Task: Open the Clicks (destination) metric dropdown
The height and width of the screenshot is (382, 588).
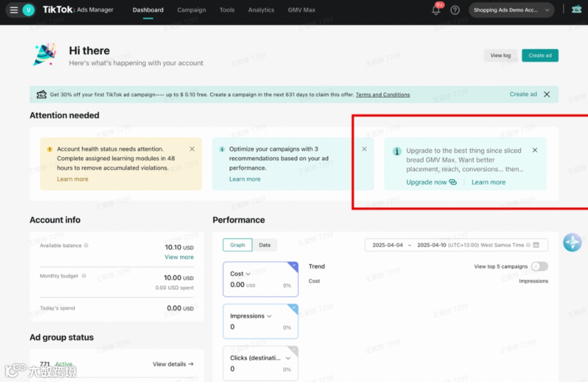Action: pos(288,358)
